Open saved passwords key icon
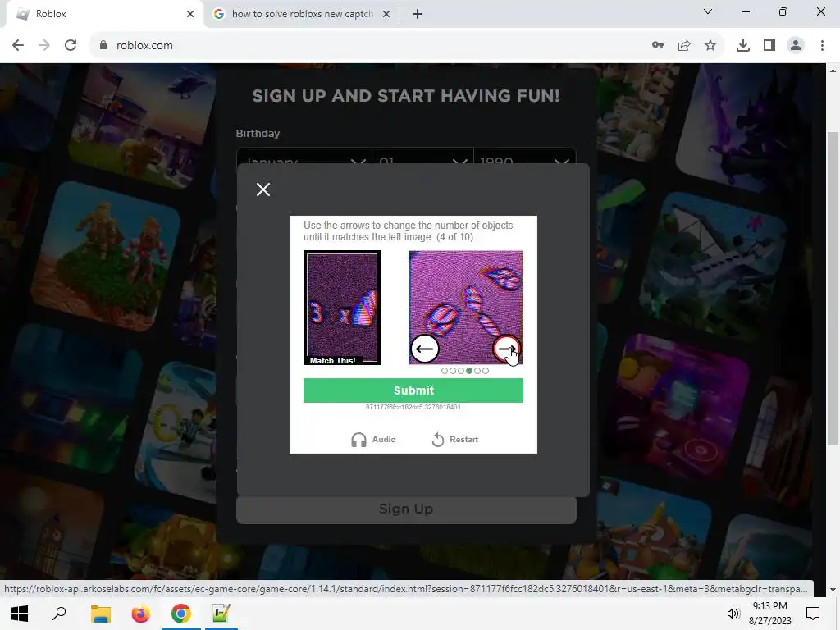The height and width of the screenshot is (630, 840). [x=658, y=46]
